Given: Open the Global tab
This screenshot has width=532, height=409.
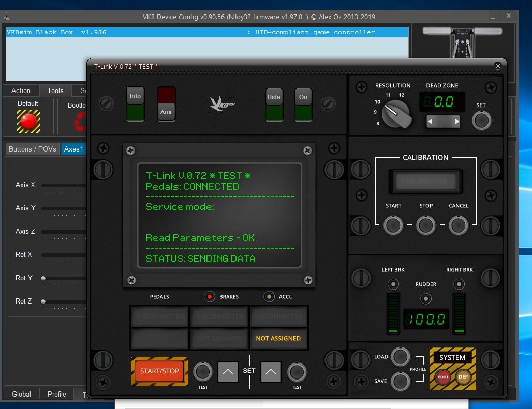Looking at the screenshot, I should pos(21,394).
